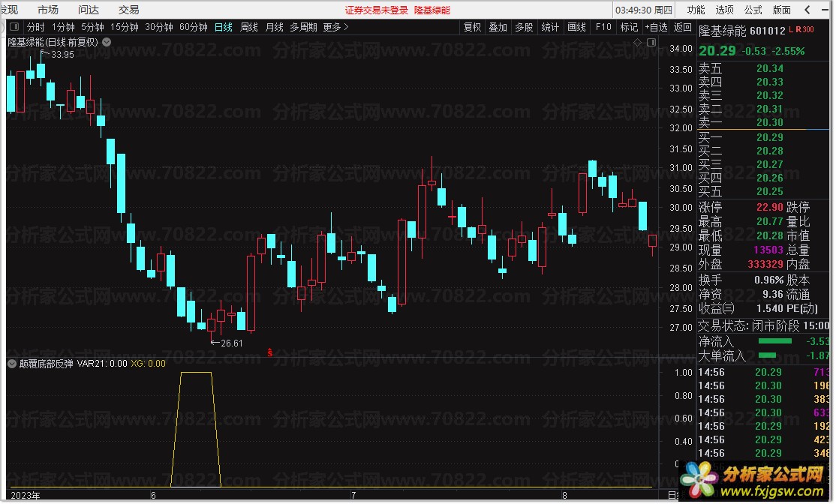This screenshot has height=504, width=836.
Task: Click the back arrow in top bar
Action: point(807,10)
